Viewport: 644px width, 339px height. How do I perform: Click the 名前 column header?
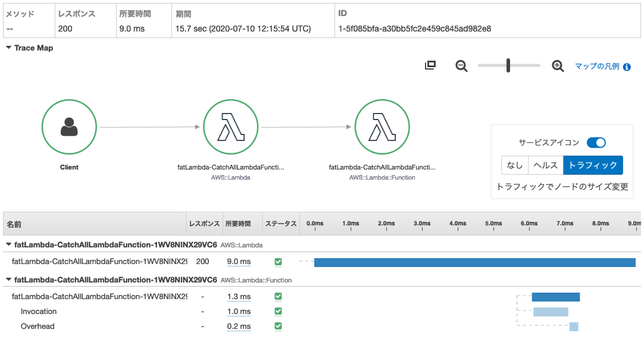95,224
